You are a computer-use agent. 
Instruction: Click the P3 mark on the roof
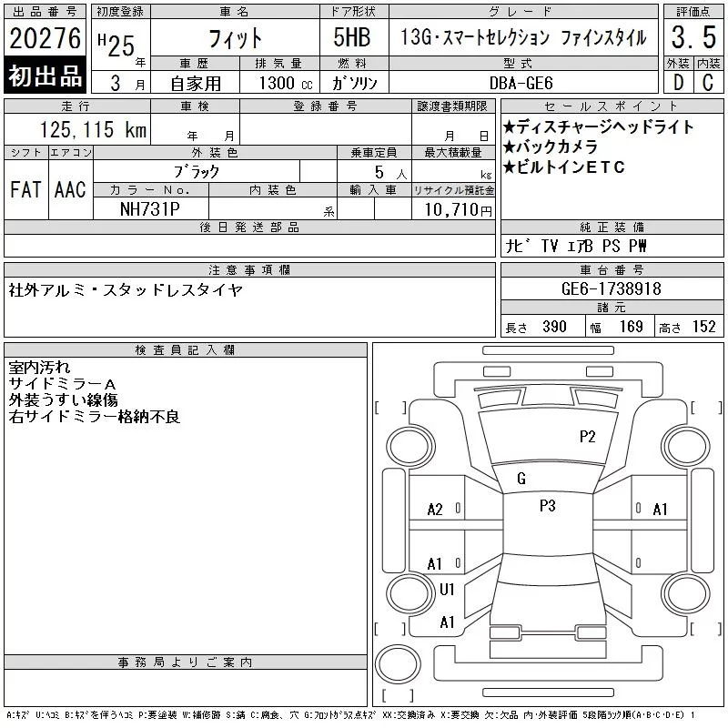click(548, 505)
